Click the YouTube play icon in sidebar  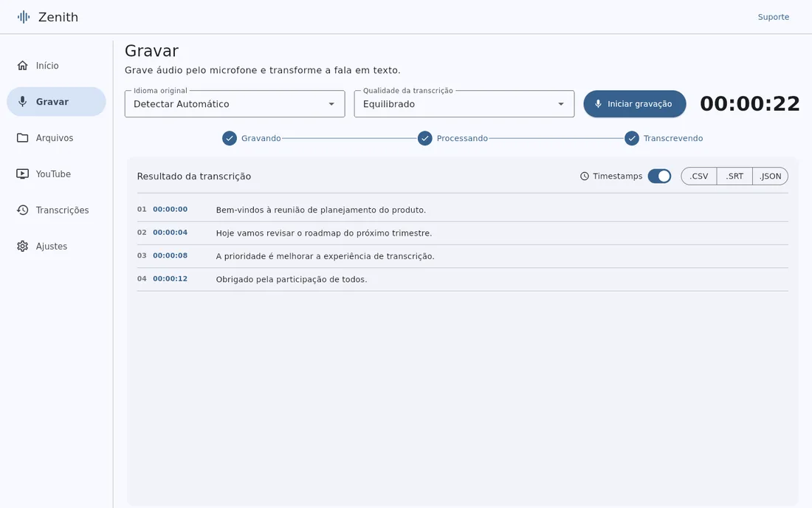coord(22,174)
